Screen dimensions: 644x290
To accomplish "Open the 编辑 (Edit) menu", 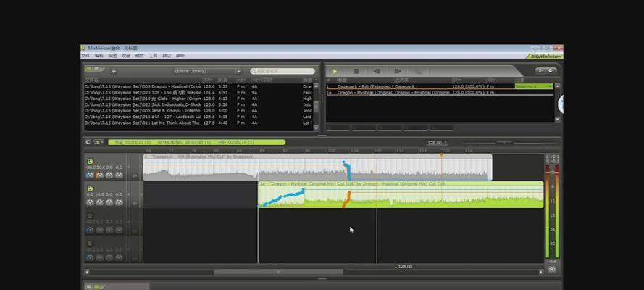I will (x=99, y=56).
